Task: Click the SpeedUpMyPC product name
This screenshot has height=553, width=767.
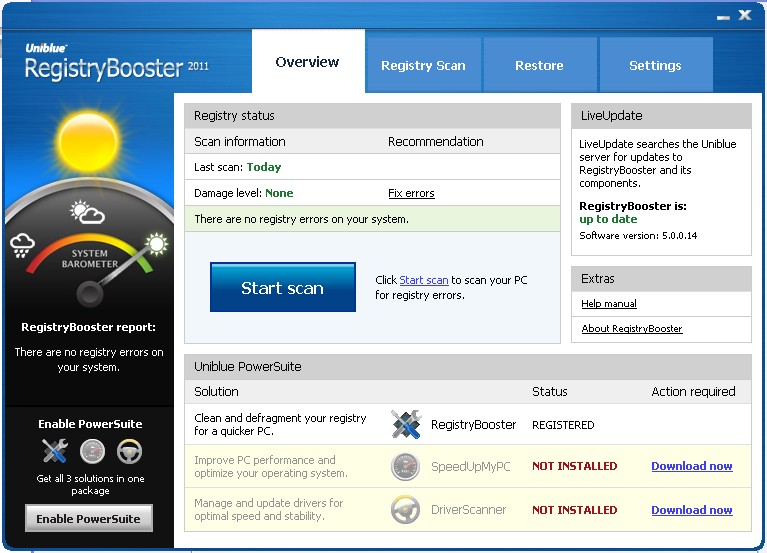Action: pyautogui.click(x=471, y=467)
